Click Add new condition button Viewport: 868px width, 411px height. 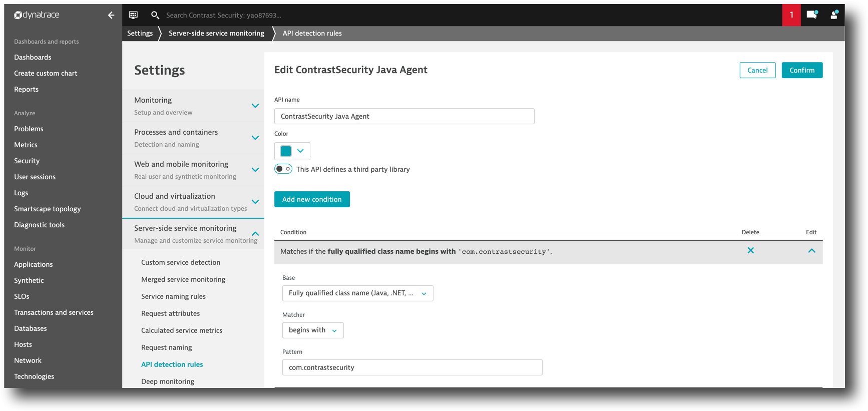(312, 199)
